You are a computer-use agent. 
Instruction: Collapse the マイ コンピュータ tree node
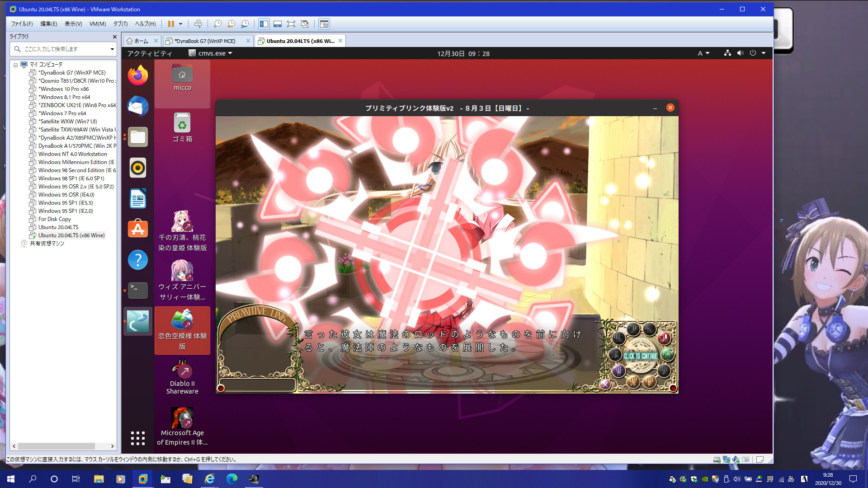coord(15,65)
